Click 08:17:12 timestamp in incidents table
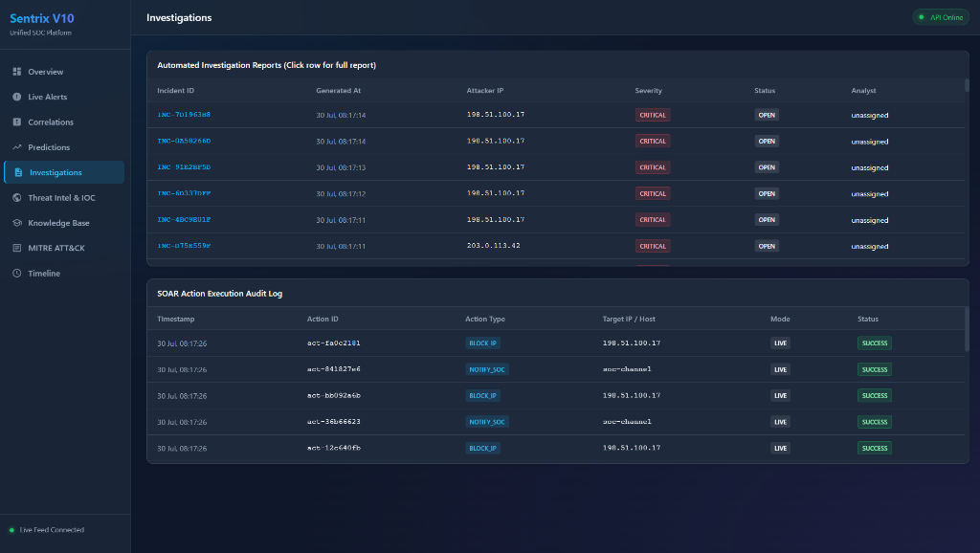980x553 pixels. 341,193
